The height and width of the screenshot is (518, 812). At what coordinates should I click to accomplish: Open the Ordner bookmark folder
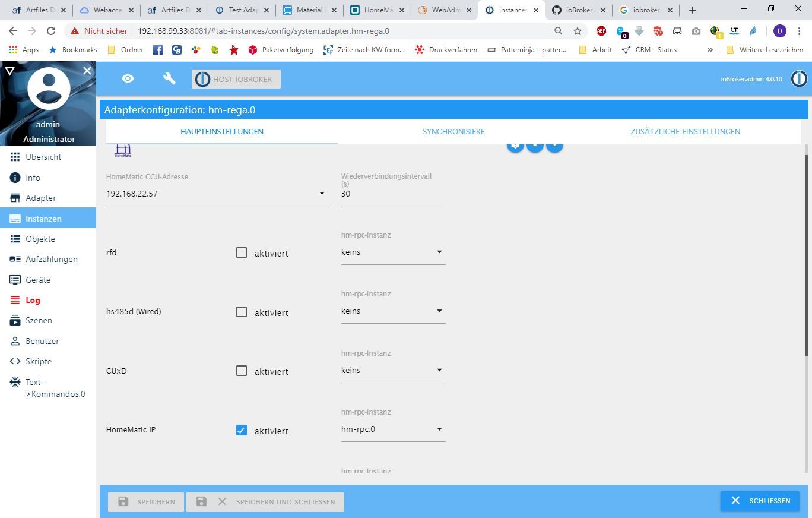[126, 50]
